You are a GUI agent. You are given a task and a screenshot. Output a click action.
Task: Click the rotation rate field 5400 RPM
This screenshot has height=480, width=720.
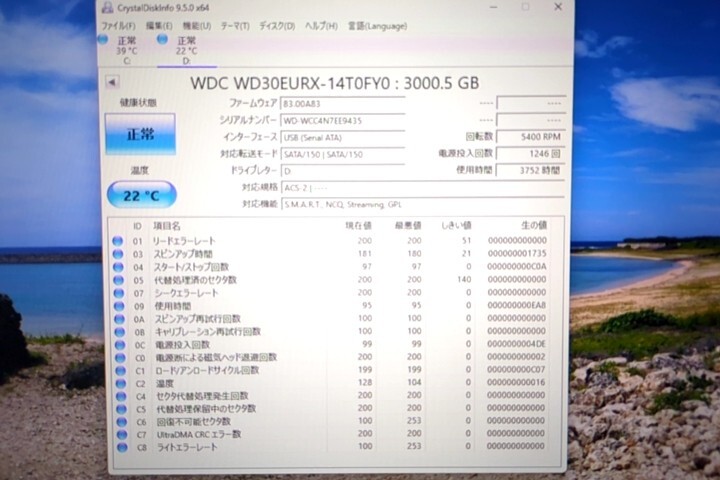[531, 137]
